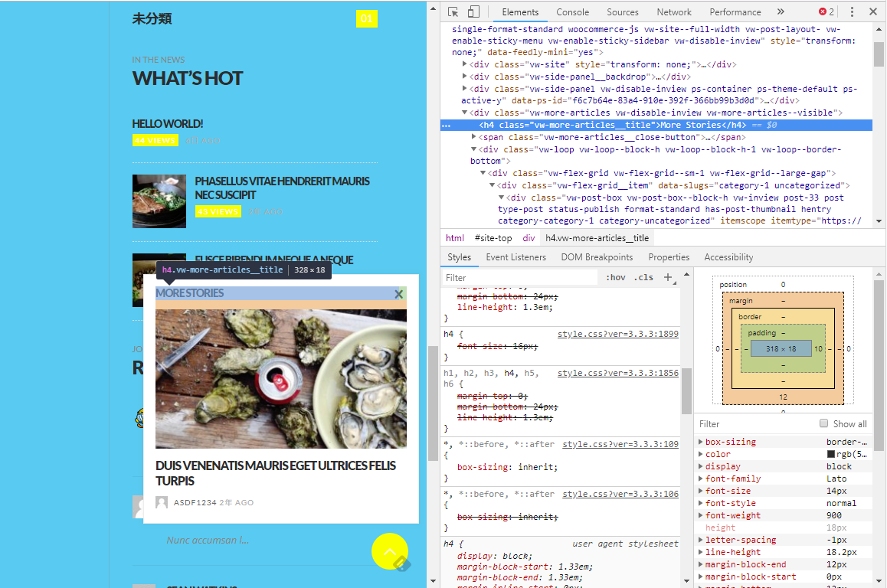The width and height of the screenshot is (887, 588).
Task: Click the red error count indicator
Action: tap(826, 12)
